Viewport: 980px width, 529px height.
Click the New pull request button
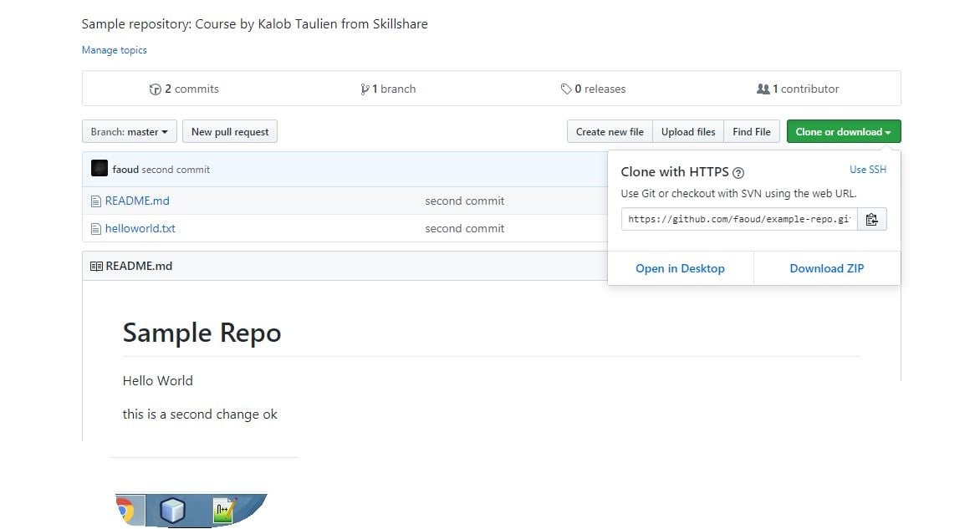(230, 132)
